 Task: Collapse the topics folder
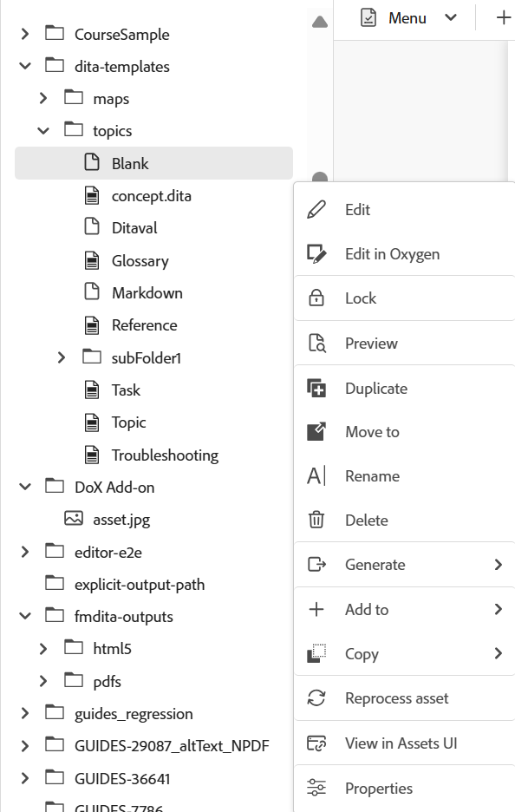point(42,130)
